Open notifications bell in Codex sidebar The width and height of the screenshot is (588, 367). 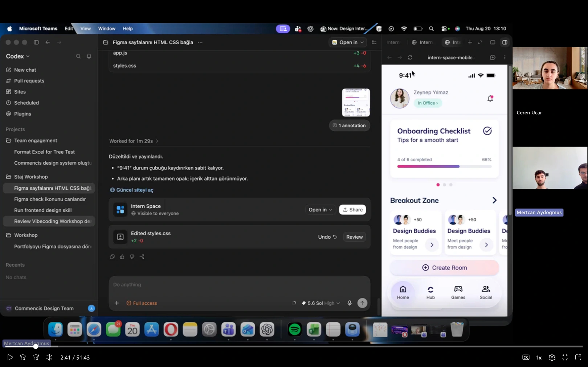[x=89, y=56]
